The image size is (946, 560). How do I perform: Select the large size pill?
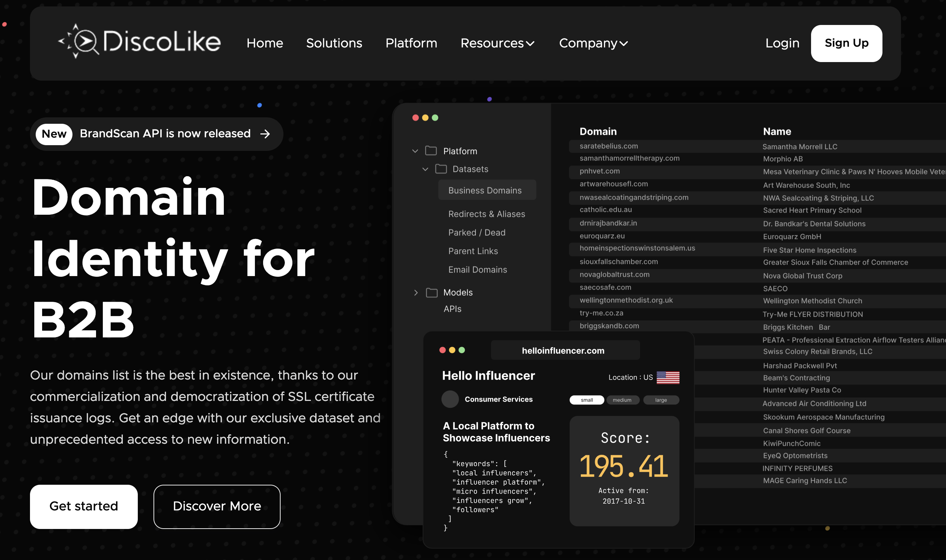point(660,400)
